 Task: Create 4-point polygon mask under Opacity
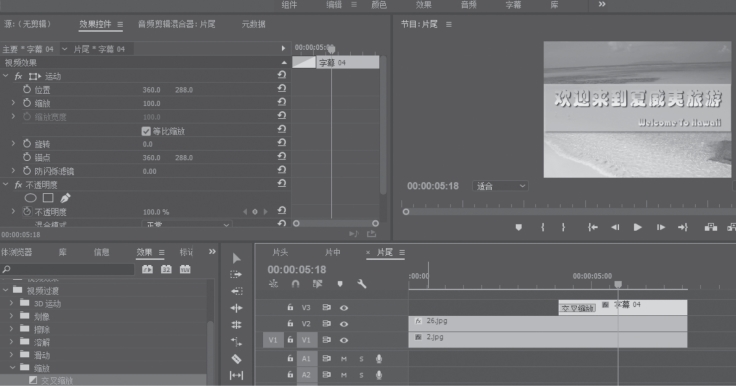[48, 198]
